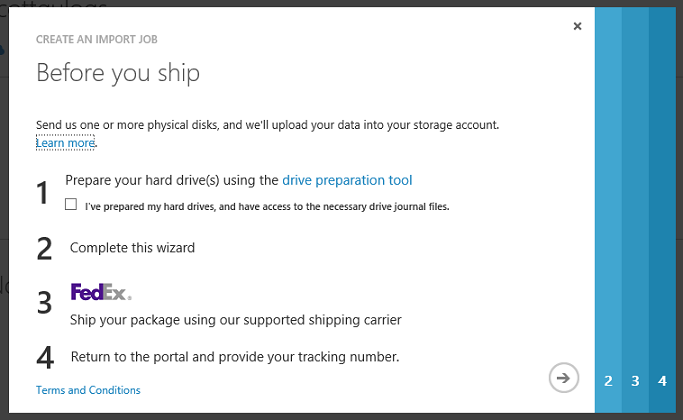Click the 'I've prepared my hard drives' label
683x420 pixels.
click(x=266, y=206)
